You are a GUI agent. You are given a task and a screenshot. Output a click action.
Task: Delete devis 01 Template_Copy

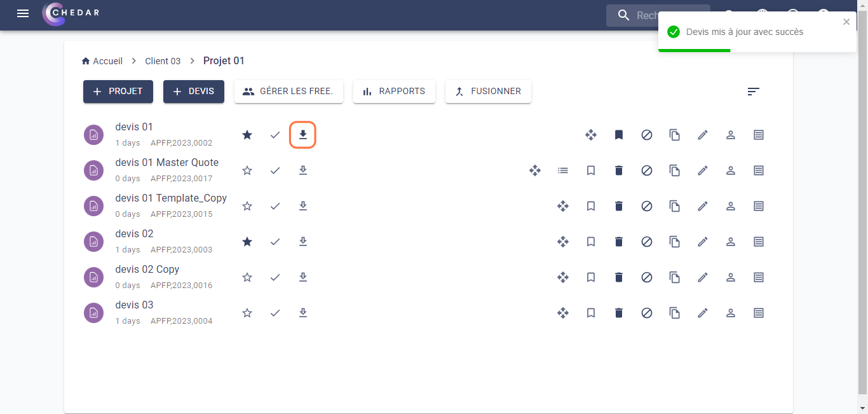[x=619, y=206]
